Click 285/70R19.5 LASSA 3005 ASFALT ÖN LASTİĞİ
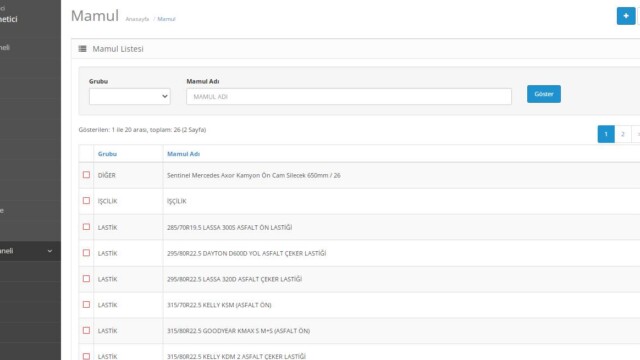The height and width of the screenshot is (360, 640). 229,227
